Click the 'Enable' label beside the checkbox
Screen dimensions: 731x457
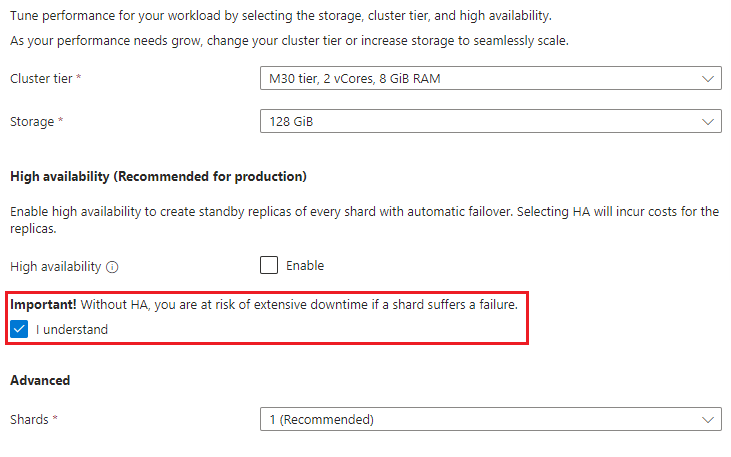305,266
